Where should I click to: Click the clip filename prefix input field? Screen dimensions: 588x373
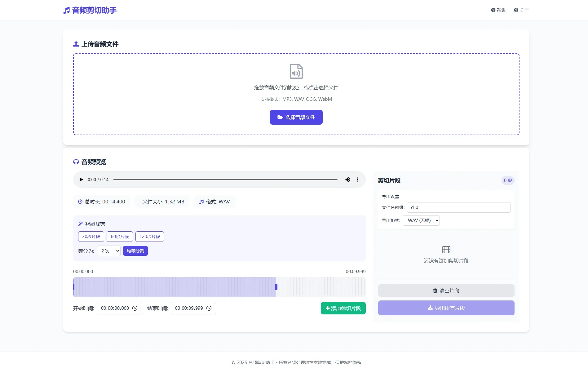click(x=459, y=207)
